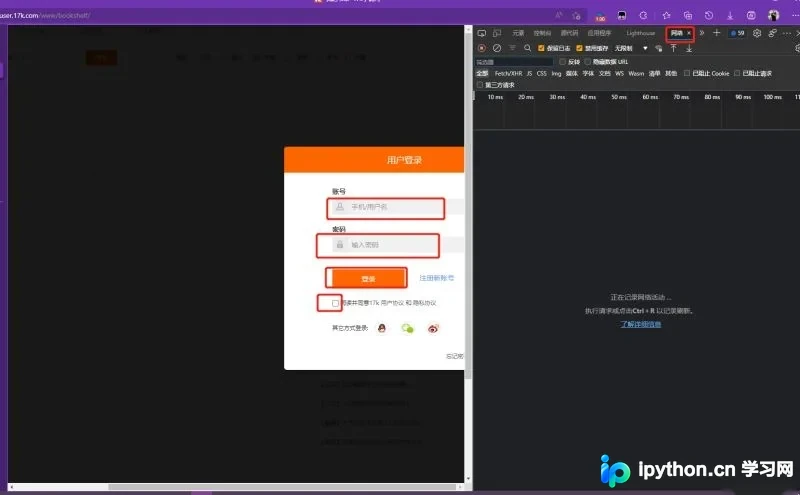The width and height of the screenshot is (800, 495).
Task: Click the orange login button
Action: tap(366, 278)
